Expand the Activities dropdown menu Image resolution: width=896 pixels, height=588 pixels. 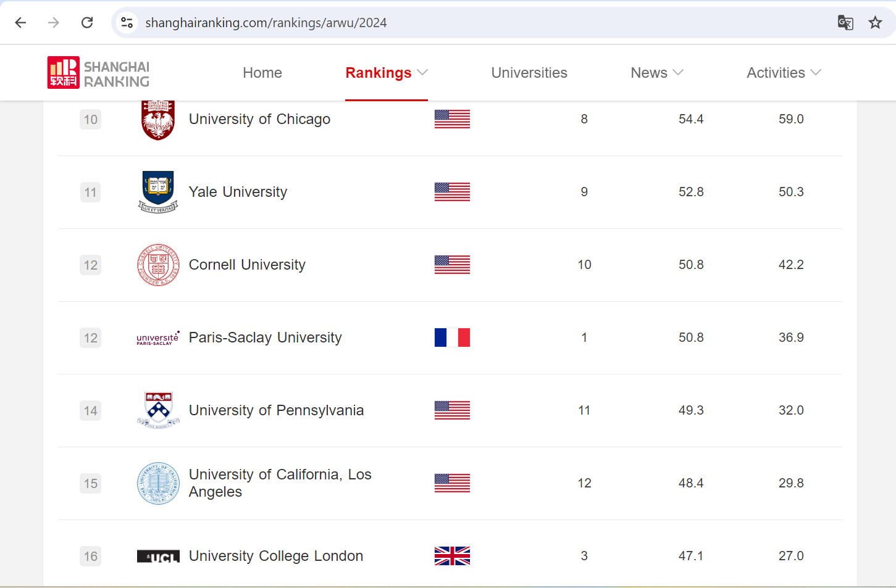click(x=783, y=73)
